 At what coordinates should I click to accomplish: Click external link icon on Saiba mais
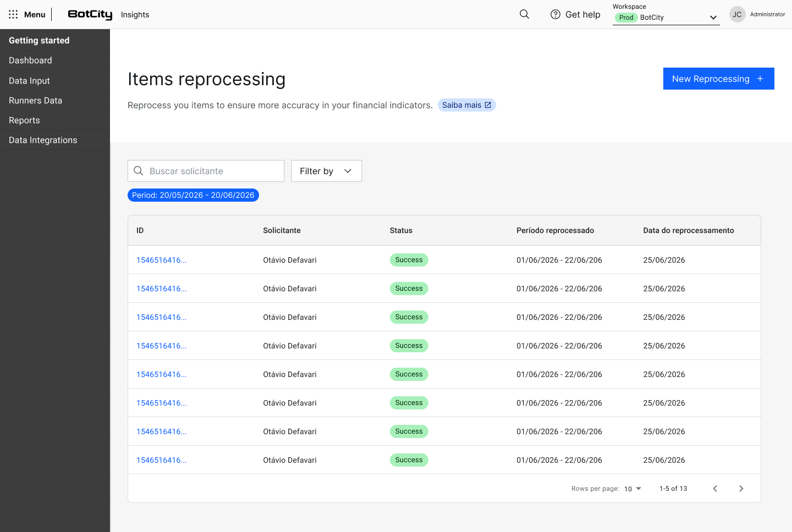[x=488, y=105]
